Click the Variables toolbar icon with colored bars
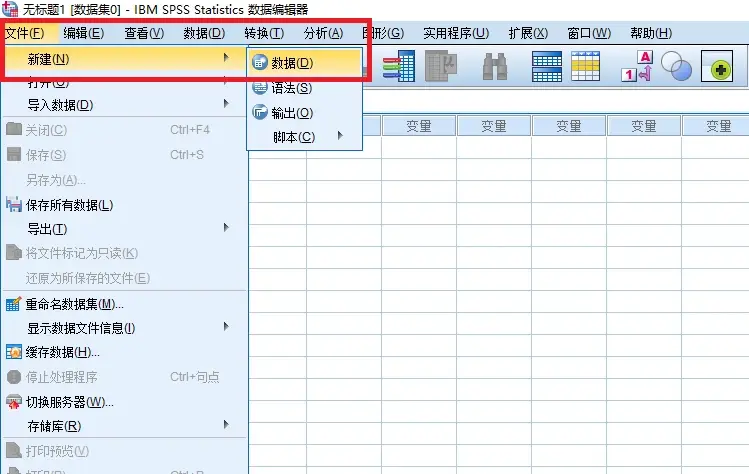749x474 pixels. pyautogui.click(x=398, y=66)
